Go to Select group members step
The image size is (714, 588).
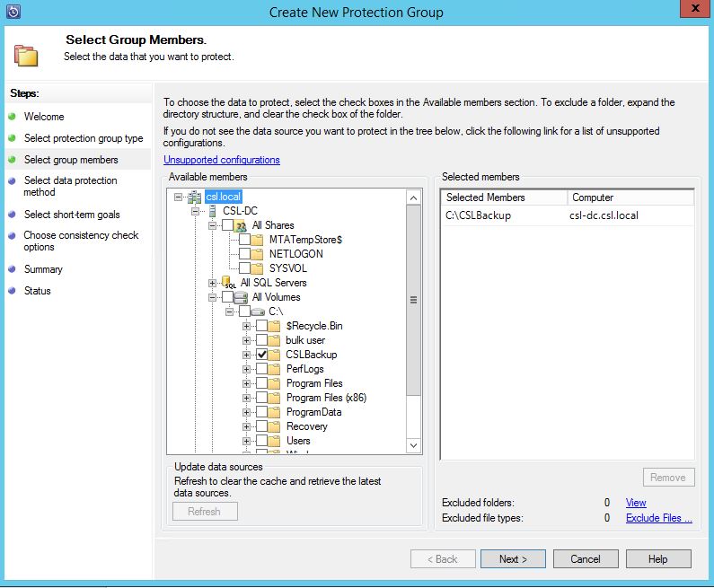coord(71,160)
